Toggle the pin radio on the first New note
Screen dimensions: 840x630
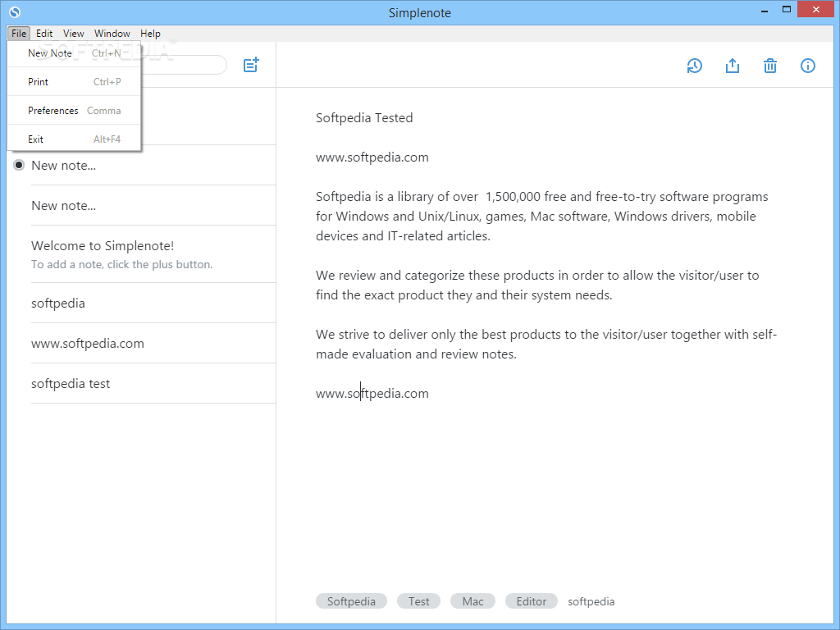click(19, 165)
